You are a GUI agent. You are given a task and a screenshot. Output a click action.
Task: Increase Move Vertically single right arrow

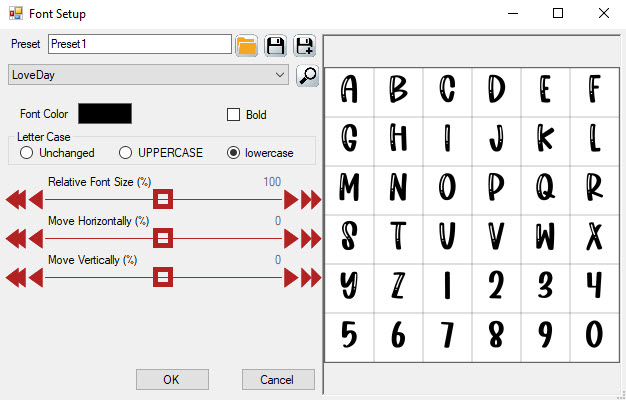tap(291, 278)
